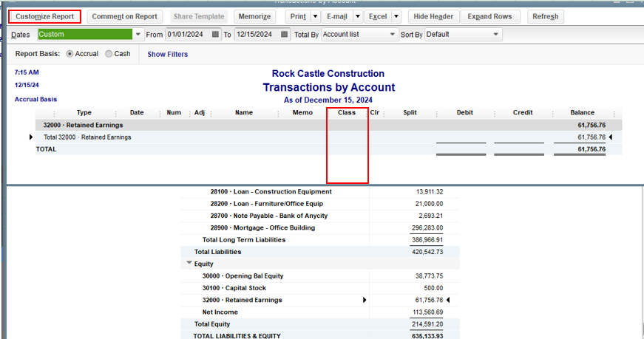644x339 pixels.
Task: Click the Credit column header
Action: 523,112
